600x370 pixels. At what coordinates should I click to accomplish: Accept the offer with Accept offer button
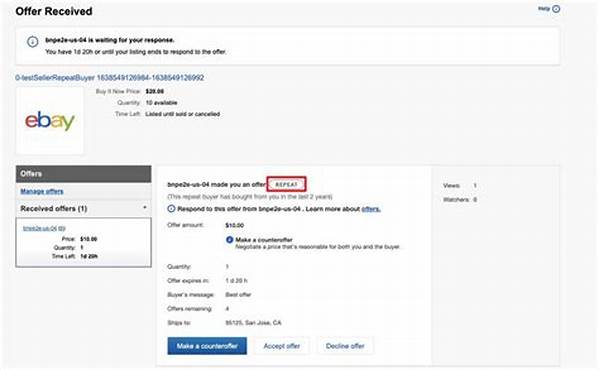point(282,346)
